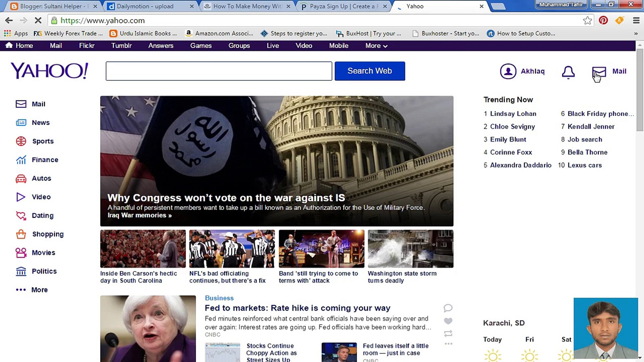The width and height of the screenshot is (644, 362).
Task: Open Lindsay Lohan trending link
Action: click(x=513, y=114)
